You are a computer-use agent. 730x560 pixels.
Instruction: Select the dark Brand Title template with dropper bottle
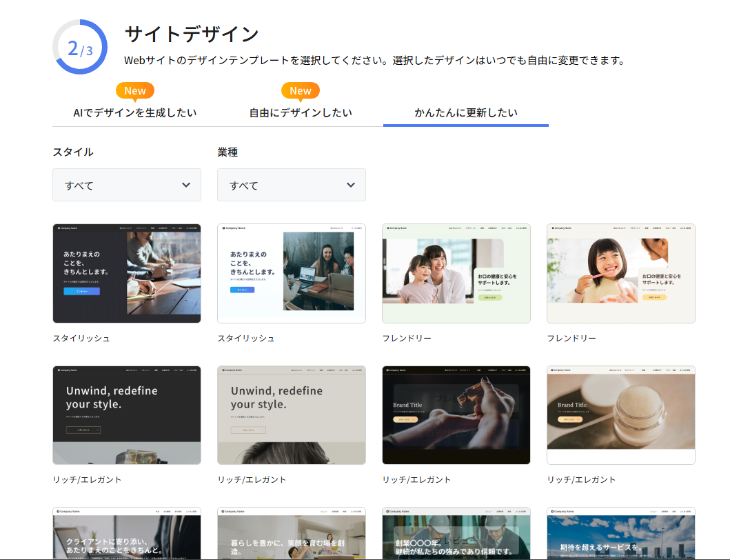(456, 415)
